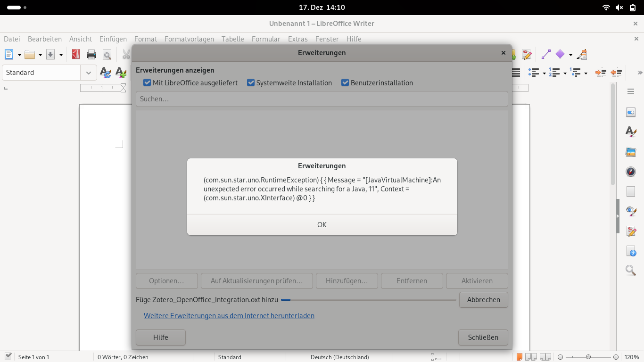Open the bullet list style dropdown arrow

tap(544, 73)
